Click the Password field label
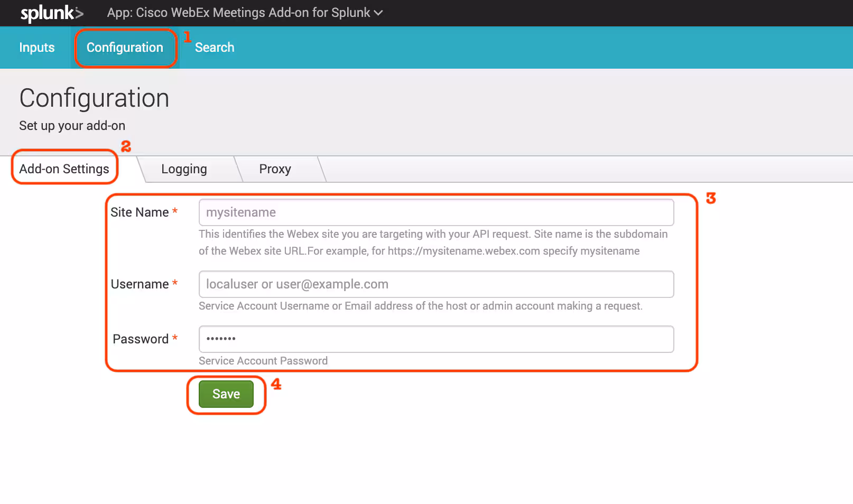The image size is (853, 504). [x=141, y=339]
